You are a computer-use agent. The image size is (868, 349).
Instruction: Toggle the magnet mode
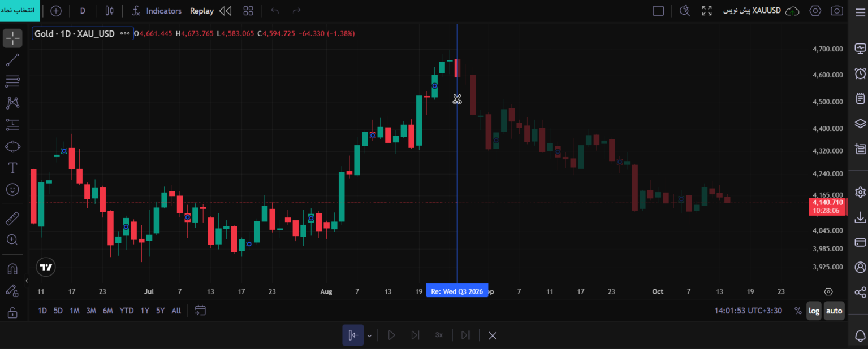[x=12, y=269]
